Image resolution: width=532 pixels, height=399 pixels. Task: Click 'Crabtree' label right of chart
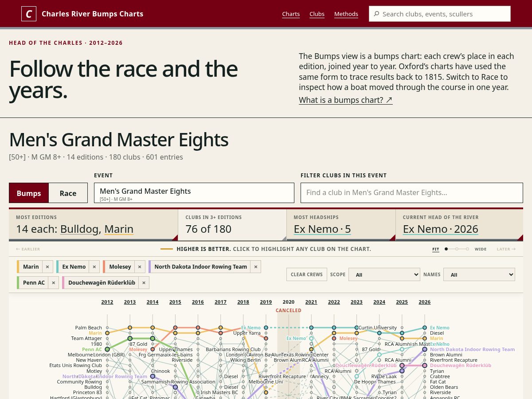pos(440,376)
